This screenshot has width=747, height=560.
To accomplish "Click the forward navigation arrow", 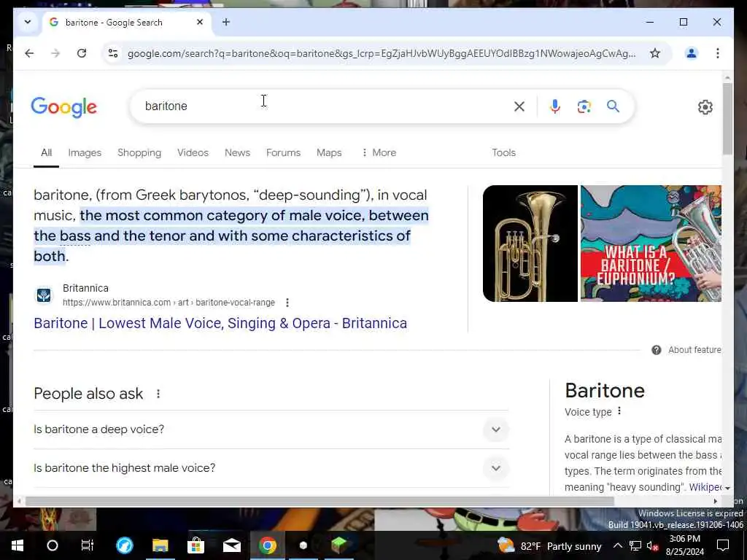I will click(x=55, y=53).
